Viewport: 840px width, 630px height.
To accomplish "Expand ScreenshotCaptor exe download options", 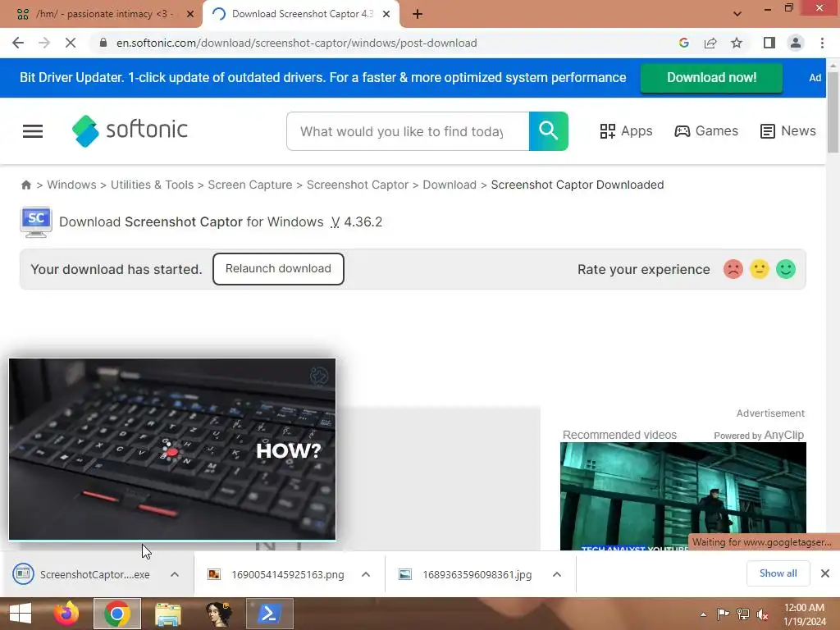I will click(175, 574).
